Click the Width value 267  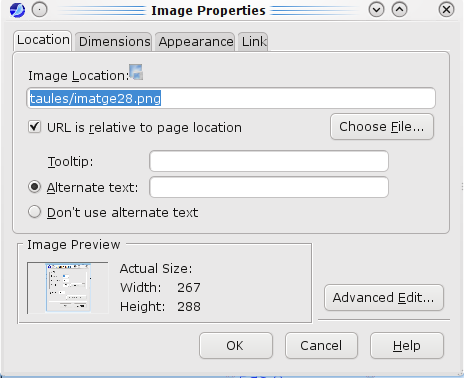(x=189, y=288)
